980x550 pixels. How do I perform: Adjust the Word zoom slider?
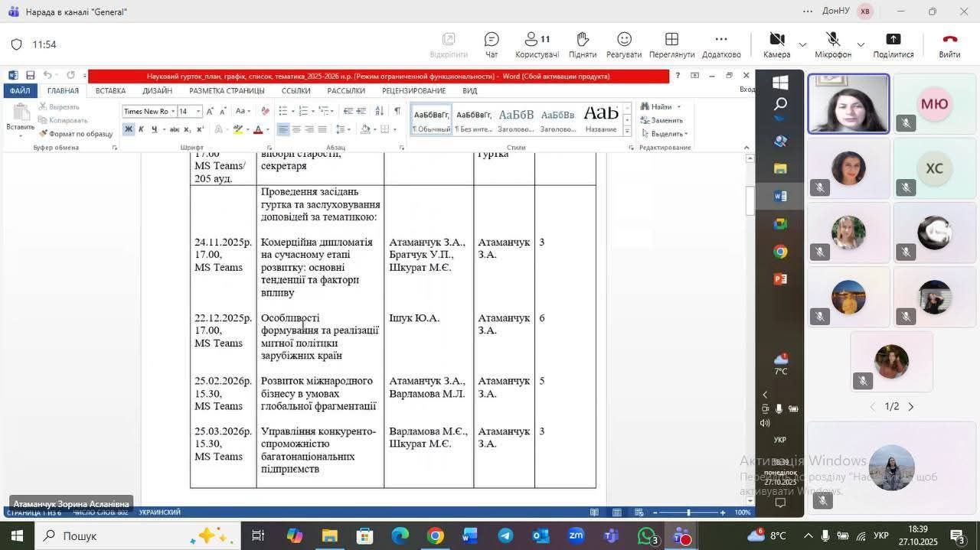tap(688, 513)
